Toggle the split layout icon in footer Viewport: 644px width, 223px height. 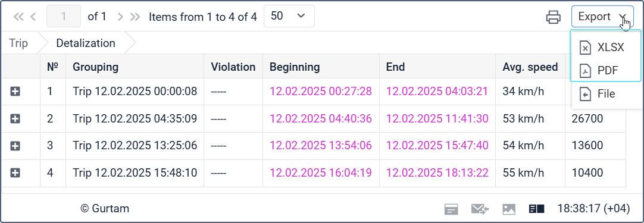[x=536, y=209]
